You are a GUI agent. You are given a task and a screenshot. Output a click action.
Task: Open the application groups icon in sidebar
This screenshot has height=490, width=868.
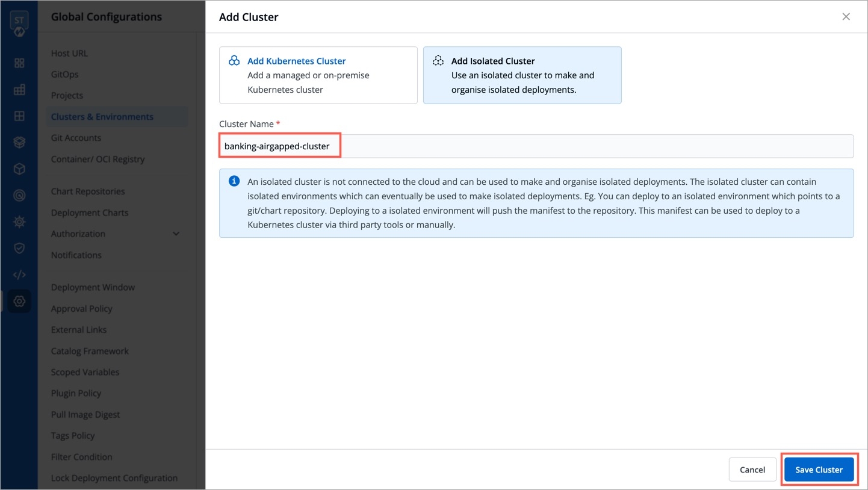click(x=19, y=116)
